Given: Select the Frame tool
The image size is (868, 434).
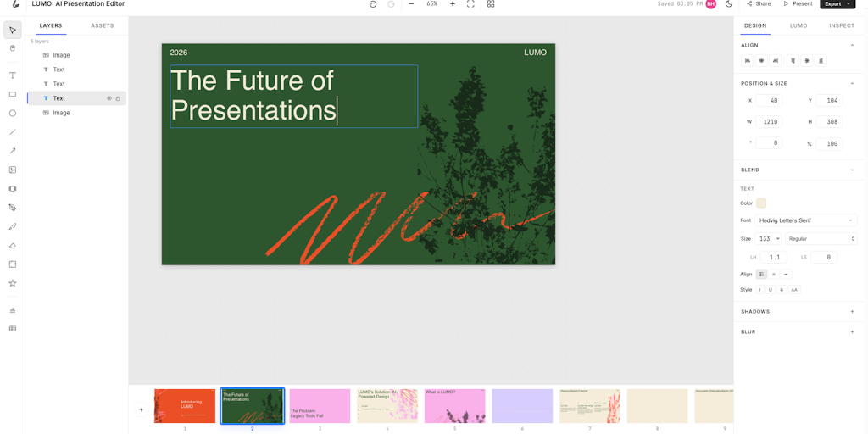Looking at the screenshot, I should [x=13, y=264].
